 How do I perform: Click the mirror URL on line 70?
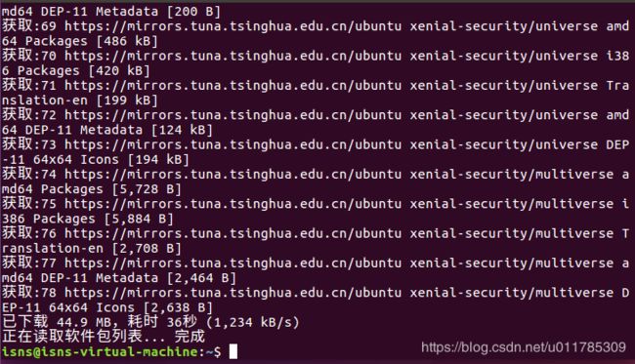[233, 56]
